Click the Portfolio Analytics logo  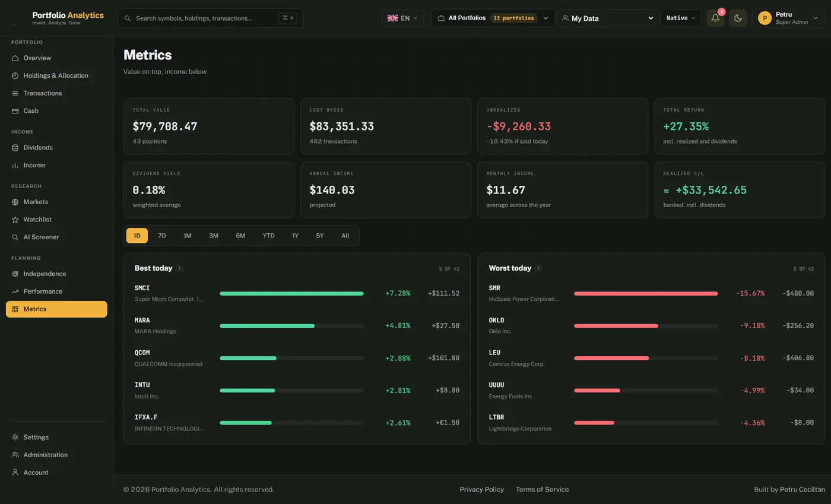[68, 18]
